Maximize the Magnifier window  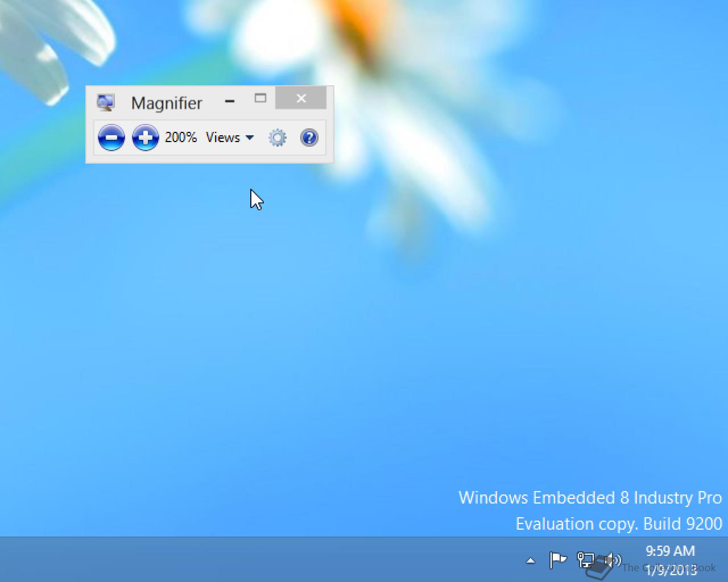coord(260,98)
